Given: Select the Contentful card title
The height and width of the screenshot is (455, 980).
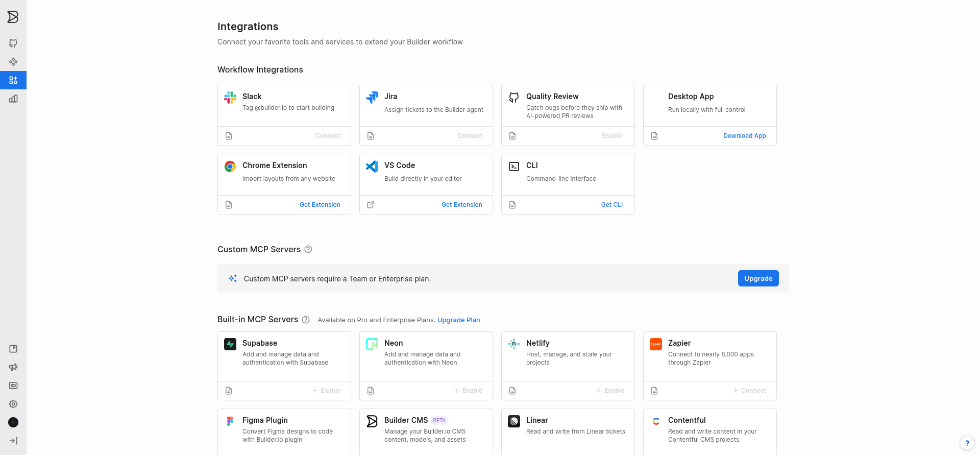Looking at the screenshot, I should [687, 420].
